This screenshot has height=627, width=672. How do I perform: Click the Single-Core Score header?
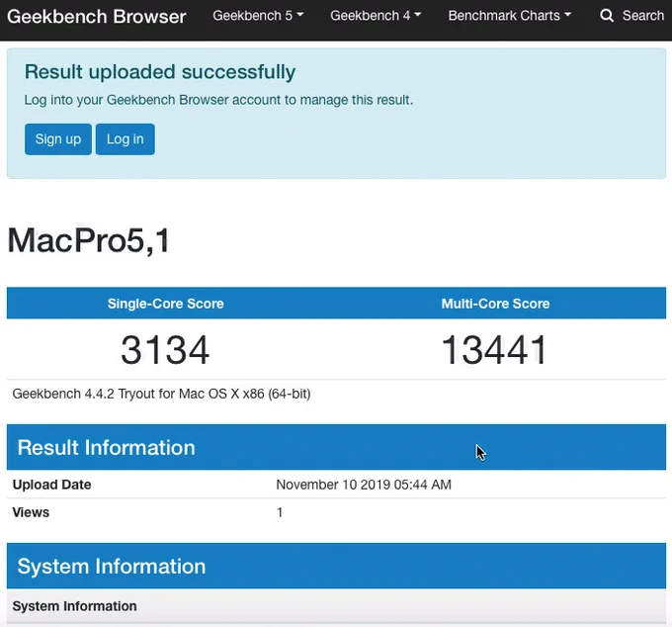click(165, 304)
